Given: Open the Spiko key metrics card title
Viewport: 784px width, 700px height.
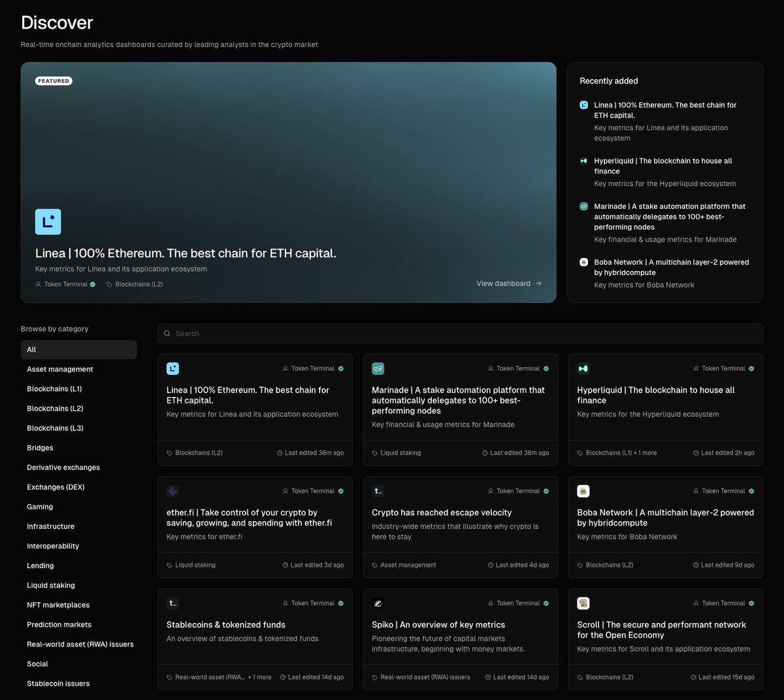Looking at the screenshot, I should click(438, 625).
